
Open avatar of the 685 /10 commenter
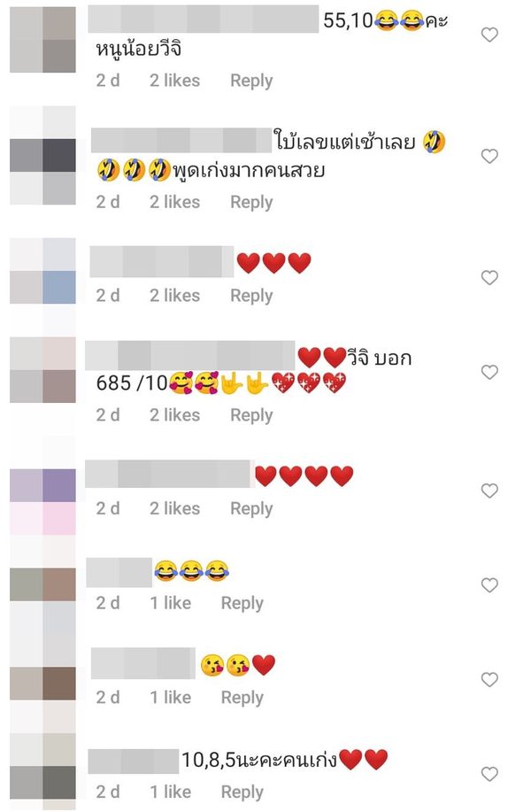pyautogui.click(x=43, y=370)
